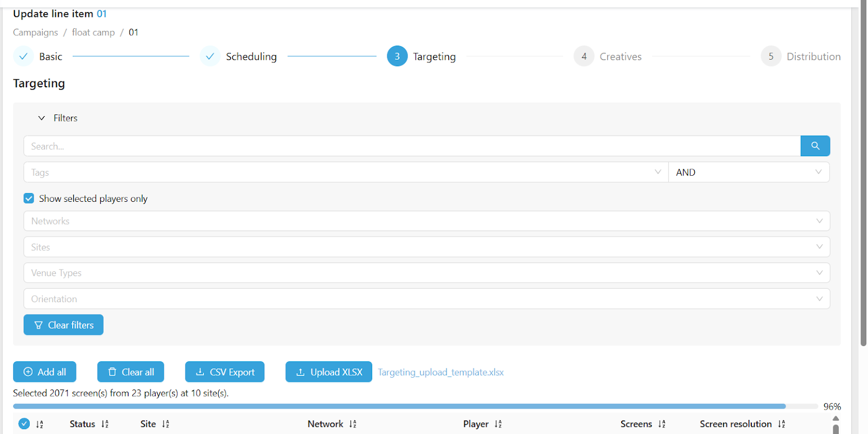
Task: Uncheck Show selected players only
Action: [x=29, y=199]
